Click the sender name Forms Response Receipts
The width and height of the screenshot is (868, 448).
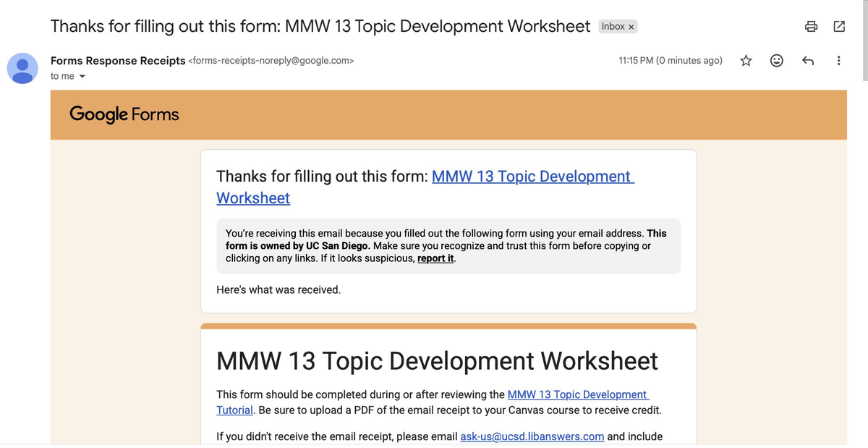(118, 61)
